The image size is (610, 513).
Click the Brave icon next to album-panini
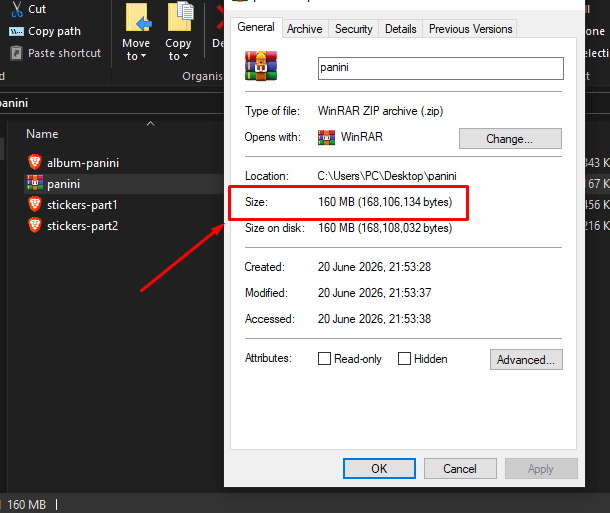coord(35,162)
